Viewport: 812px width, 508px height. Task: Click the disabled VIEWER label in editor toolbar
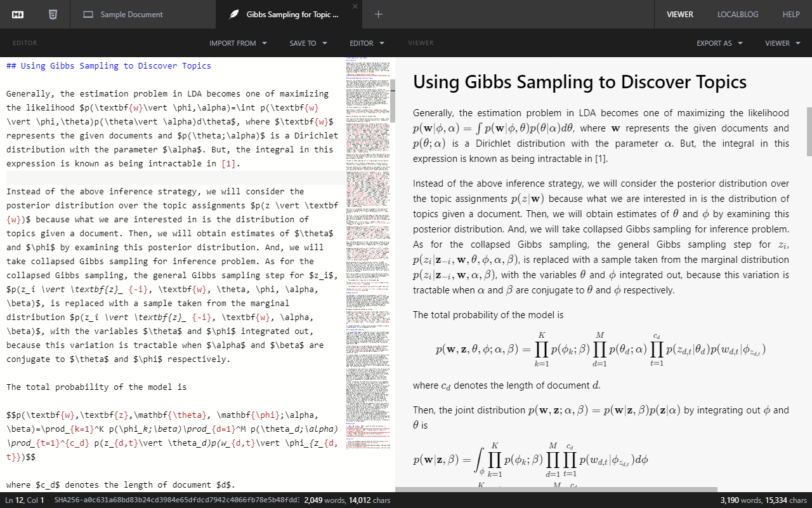click(421, 43)
